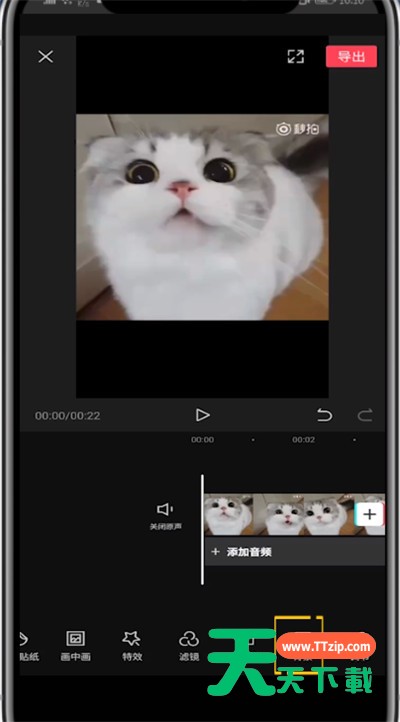The image size is (400, 722).
Task: Open fullscreen preview mode
Action: point(296,56)
